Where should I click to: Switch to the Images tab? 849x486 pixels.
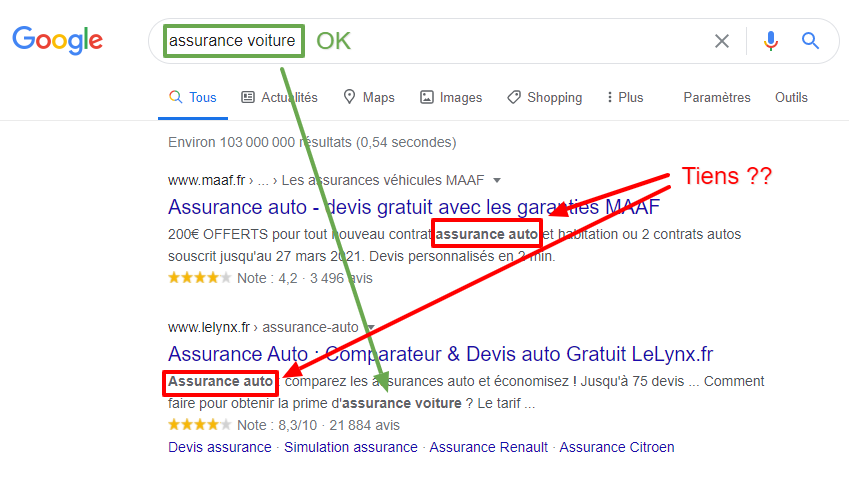(451, 97)
